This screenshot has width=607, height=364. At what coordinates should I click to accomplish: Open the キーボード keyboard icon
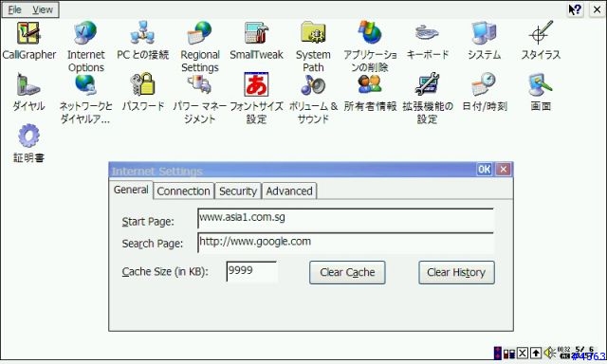427,32
